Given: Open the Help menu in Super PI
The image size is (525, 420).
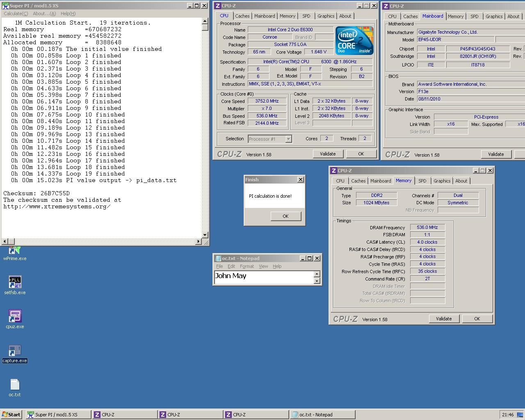Looking at the screenshot, I should pos(68,14).
